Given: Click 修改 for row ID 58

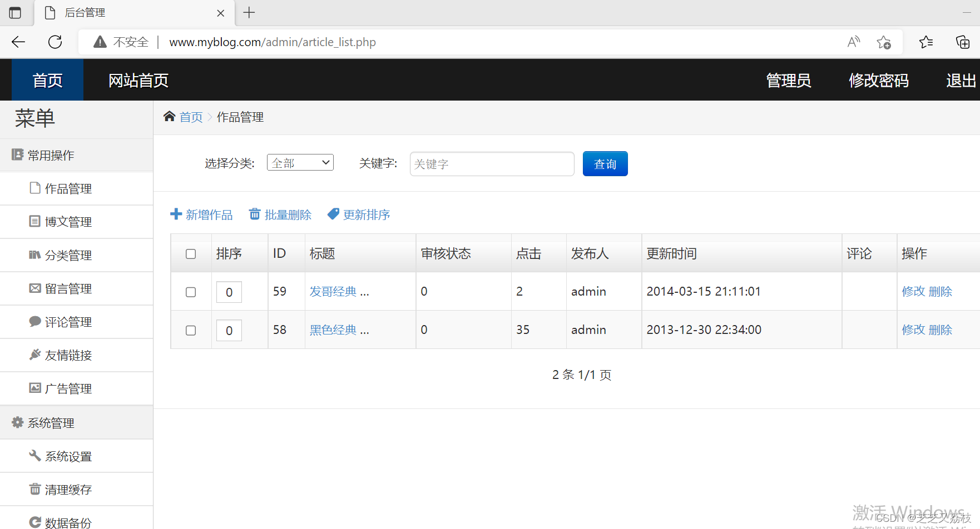Looking at the screenshot, I should (x=913, y=330).
